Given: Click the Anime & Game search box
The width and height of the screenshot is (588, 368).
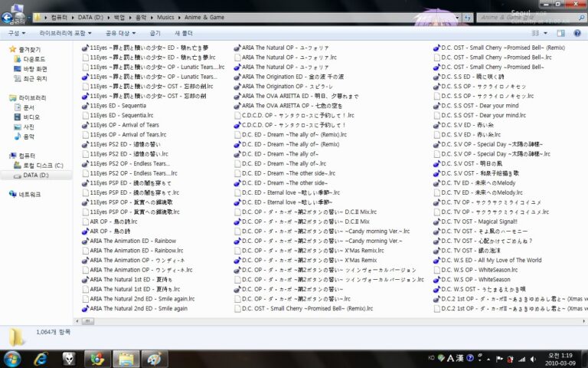Looking at the screenshot, I should click(x=531, y=18).
